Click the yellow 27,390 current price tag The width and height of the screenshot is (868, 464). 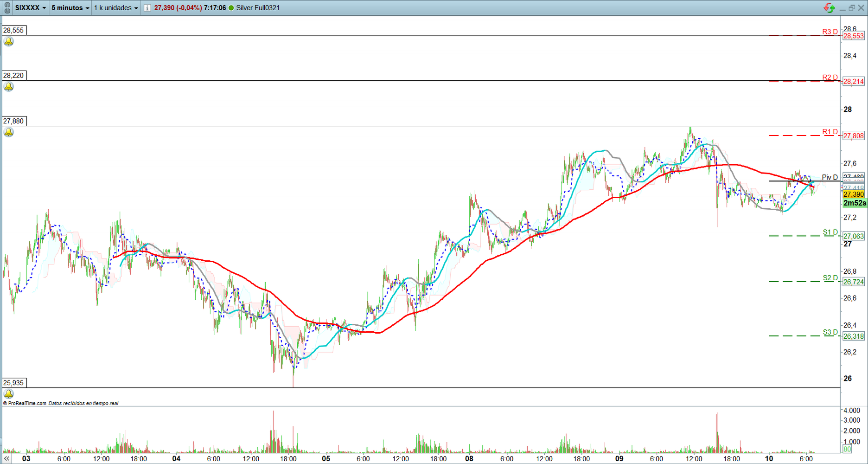854,194
